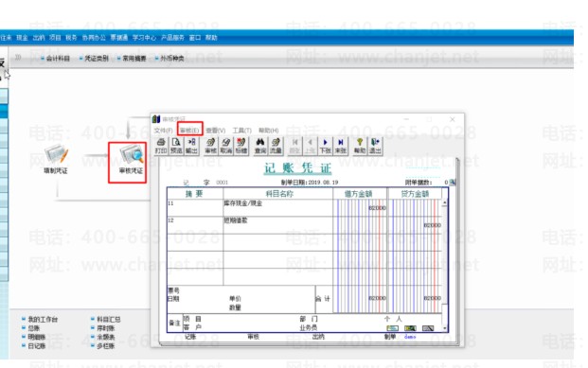Open the 学习中心 menu in top bar

[144, 38]
